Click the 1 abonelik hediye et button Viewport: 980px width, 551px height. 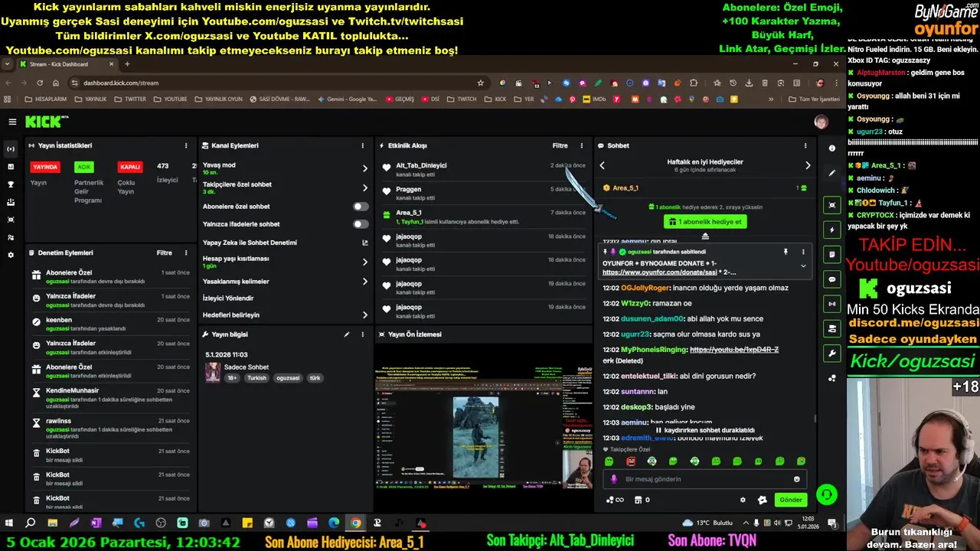[705, 222]
